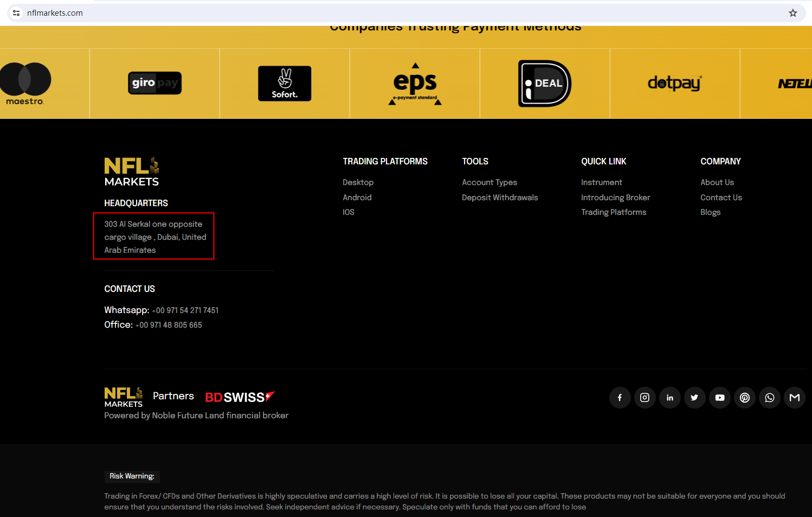Click the Maestro payment logo
The image size is (812, 517).
click(25, 84)
